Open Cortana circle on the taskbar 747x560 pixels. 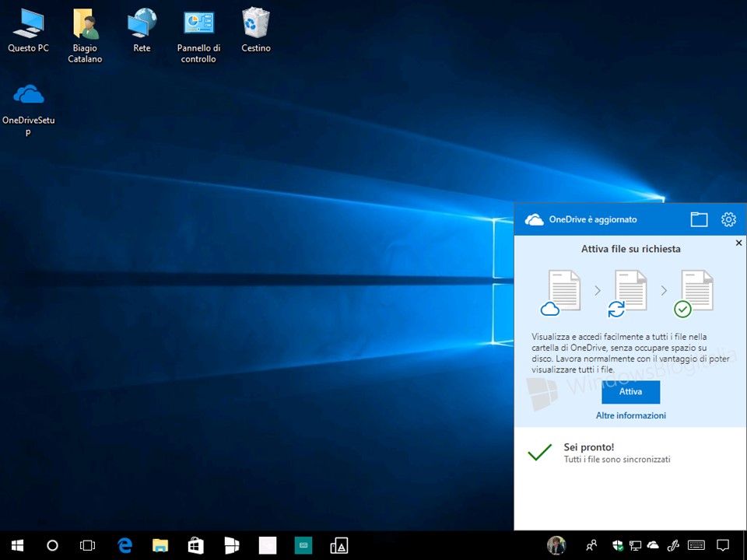coord(52,545)
